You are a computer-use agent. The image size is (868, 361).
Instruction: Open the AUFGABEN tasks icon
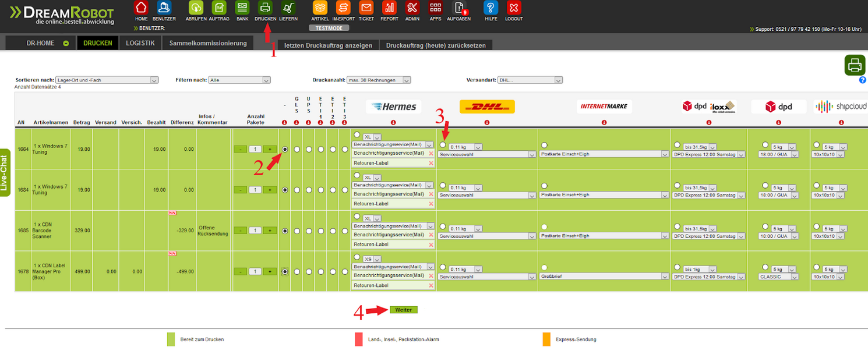(x=459, y=8)
